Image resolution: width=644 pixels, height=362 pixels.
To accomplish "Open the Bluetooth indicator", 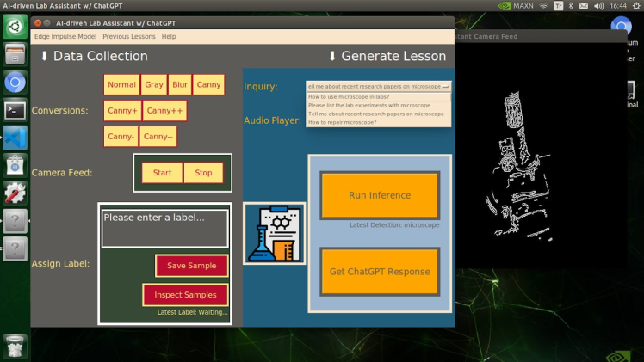I will 571,6.
